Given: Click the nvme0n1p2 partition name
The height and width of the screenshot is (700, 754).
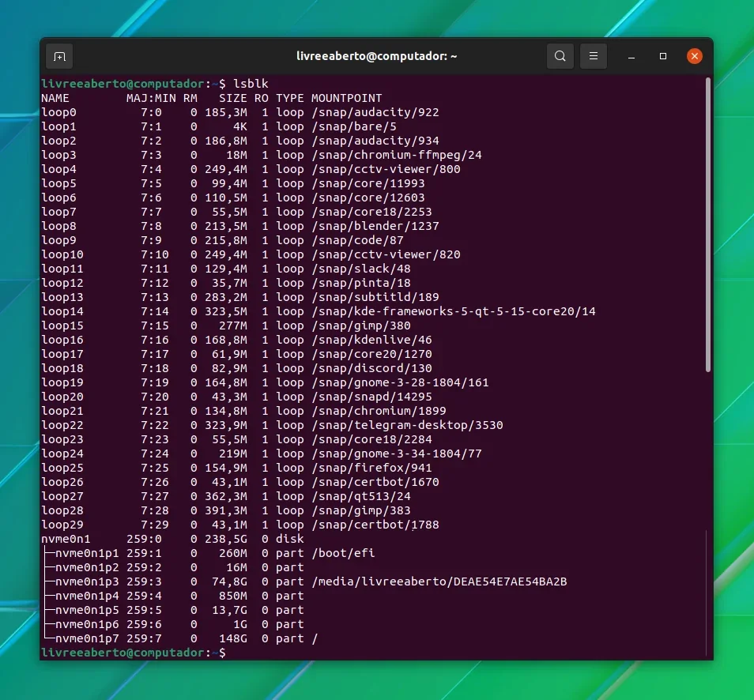Looking at the screenshot, I should tap(87, 567).
